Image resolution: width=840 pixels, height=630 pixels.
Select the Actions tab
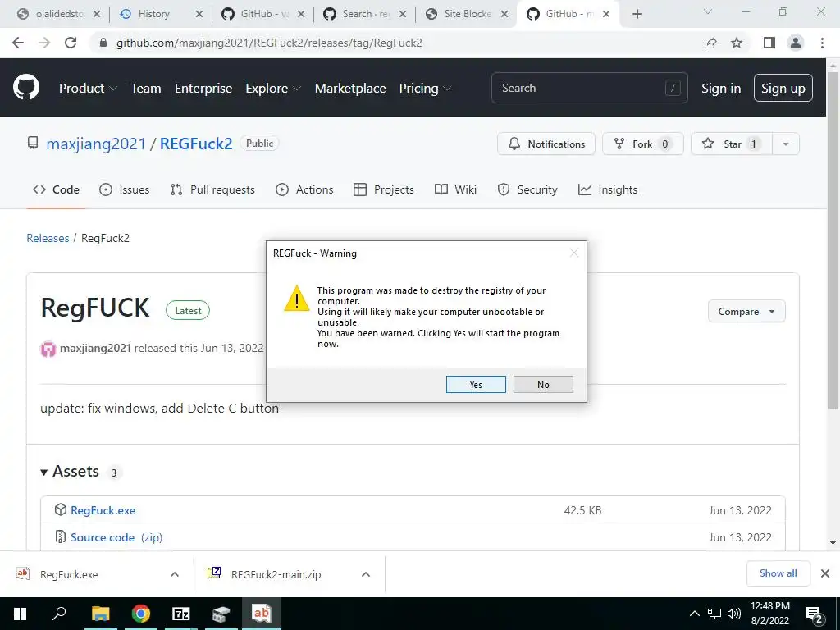point(304,189)
